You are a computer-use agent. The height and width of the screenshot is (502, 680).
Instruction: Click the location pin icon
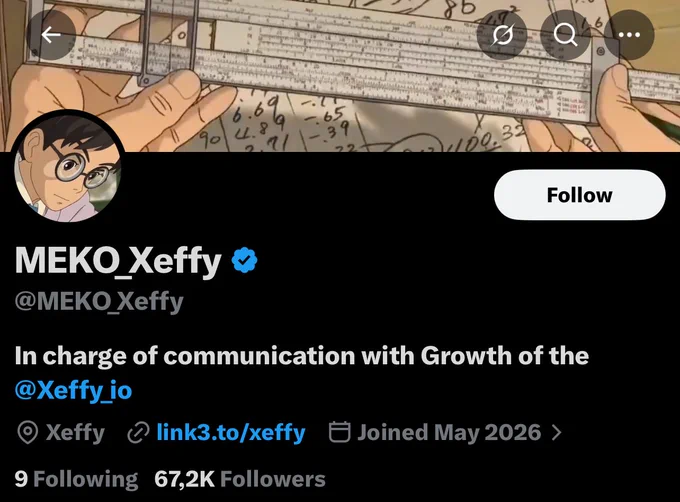tap(28, 433)
